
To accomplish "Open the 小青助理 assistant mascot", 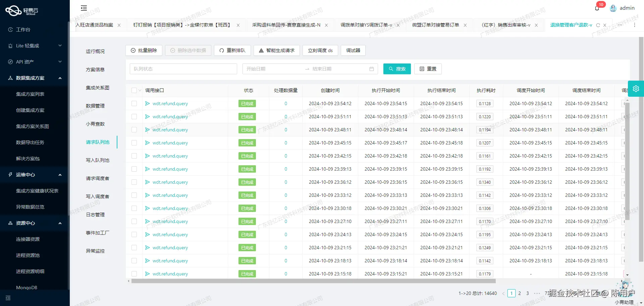I will [625, 286].
